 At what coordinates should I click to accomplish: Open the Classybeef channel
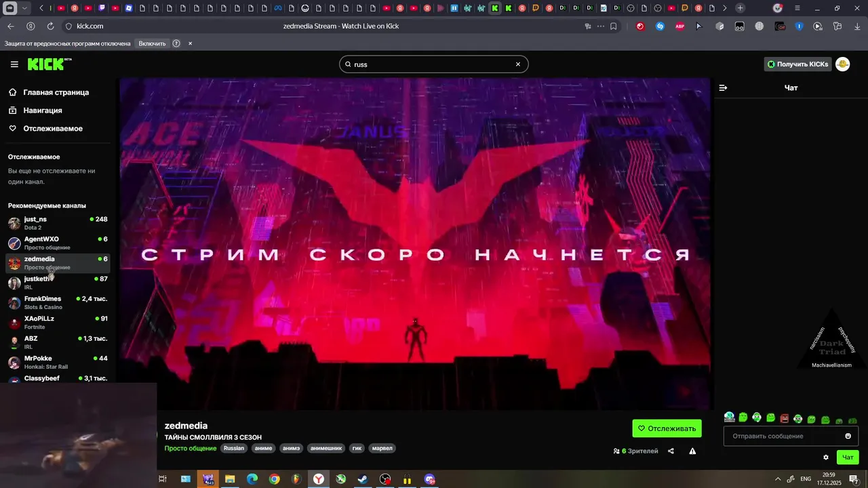pyautogui.click(x=58, y=378)
